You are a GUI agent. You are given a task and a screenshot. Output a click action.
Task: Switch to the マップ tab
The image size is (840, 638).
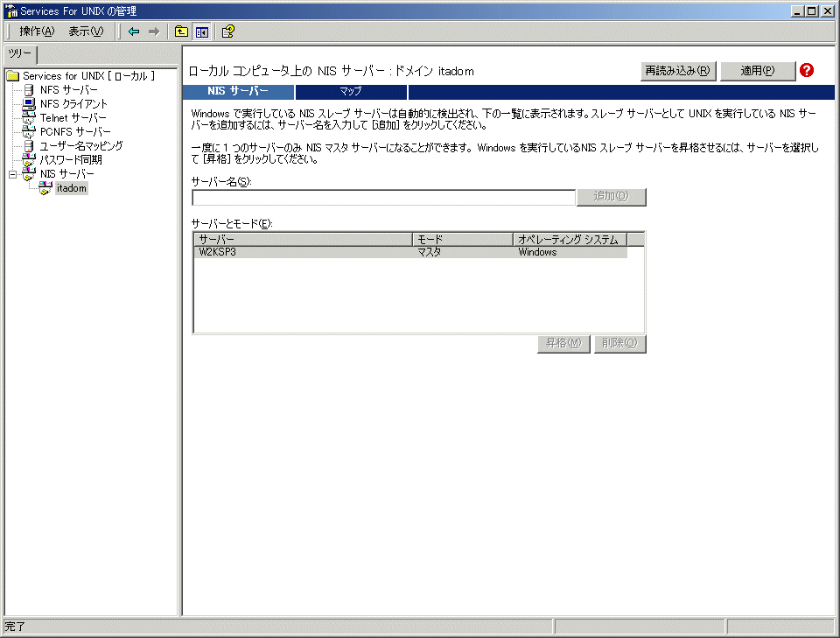[x=351, y=91]
